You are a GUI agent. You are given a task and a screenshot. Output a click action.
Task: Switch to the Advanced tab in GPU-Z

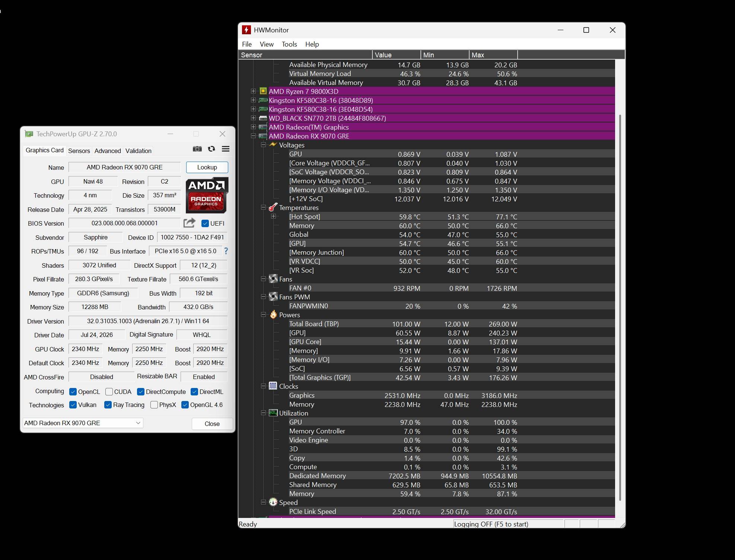108,151
